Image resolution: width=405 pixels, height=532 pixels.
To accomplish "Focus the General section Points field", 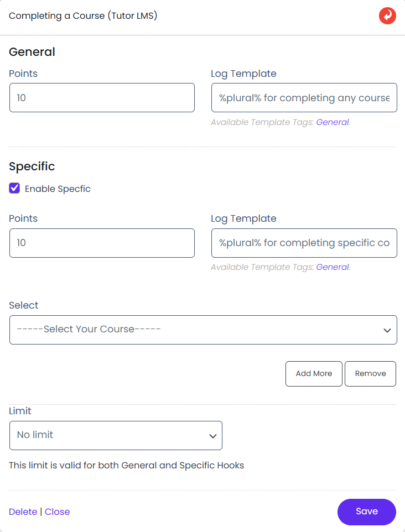I will [x=102, y=98].
